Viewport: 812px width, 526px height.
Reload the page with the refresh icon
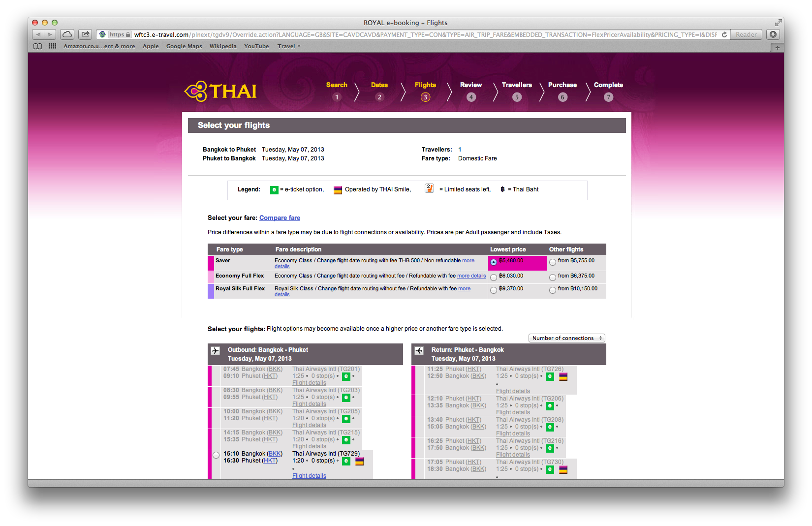(724, 34)
